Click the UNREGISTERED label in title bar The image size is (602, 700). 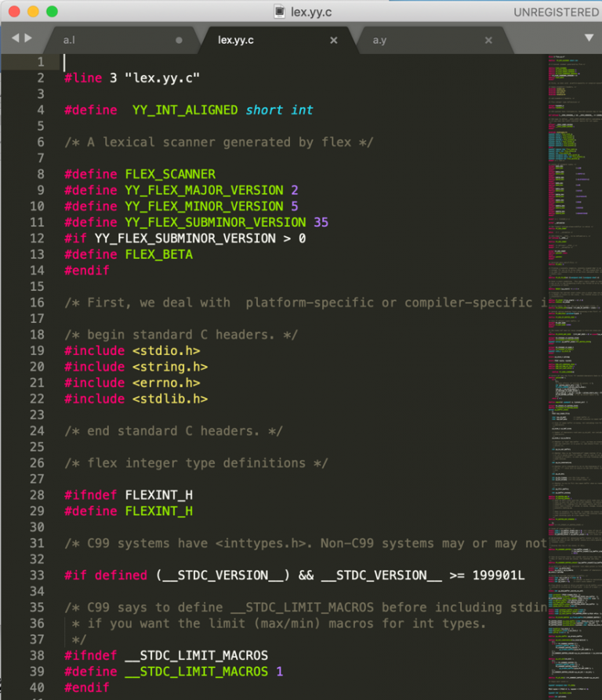coord(556,12)
